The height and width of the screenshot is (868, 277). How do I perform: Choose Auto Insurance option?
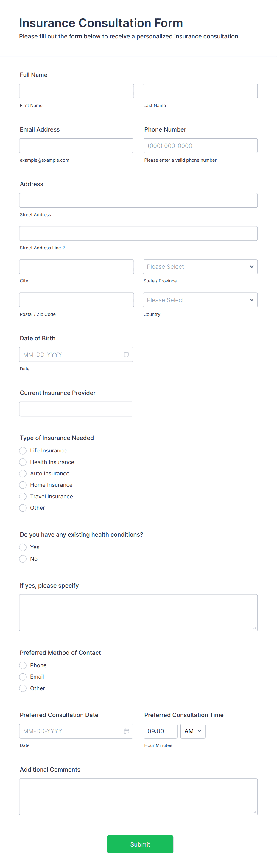(x=23, y=473)
